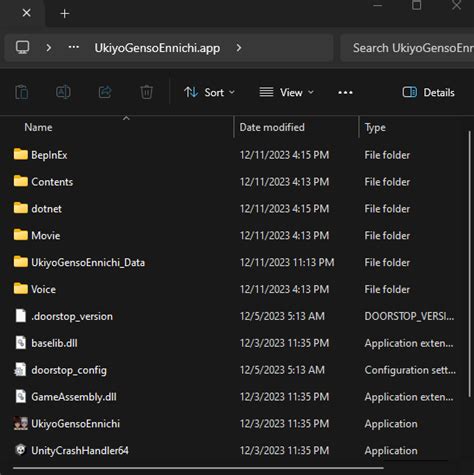Screen dimensions: 474x475
Task: Click the .doorstop_version file name
Action: coord(72,316)
